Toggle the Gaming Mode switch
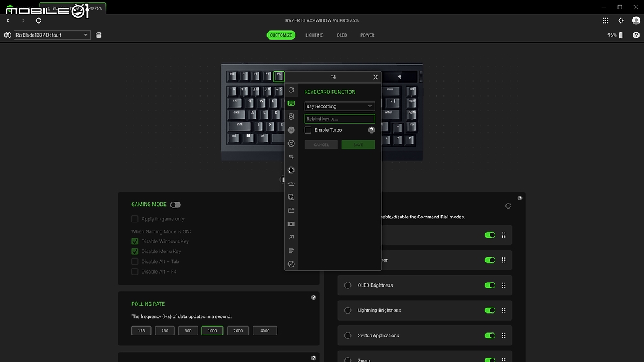 point(175,205)
